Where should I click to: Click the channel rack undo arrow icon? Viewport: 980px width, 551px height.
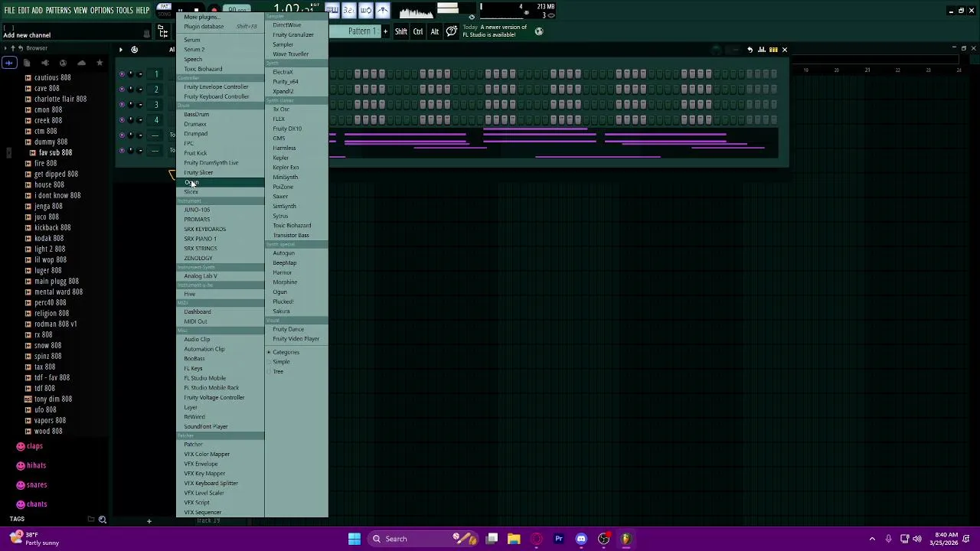(750, 50)
